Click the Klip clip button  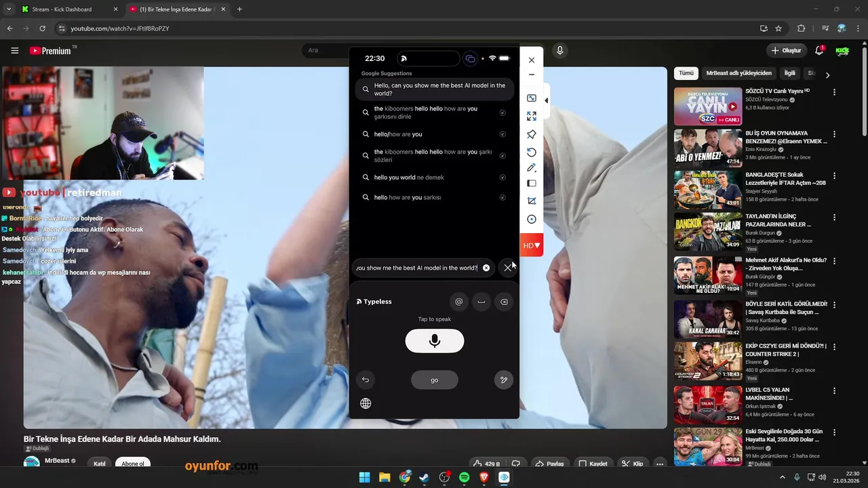point(632,464)
